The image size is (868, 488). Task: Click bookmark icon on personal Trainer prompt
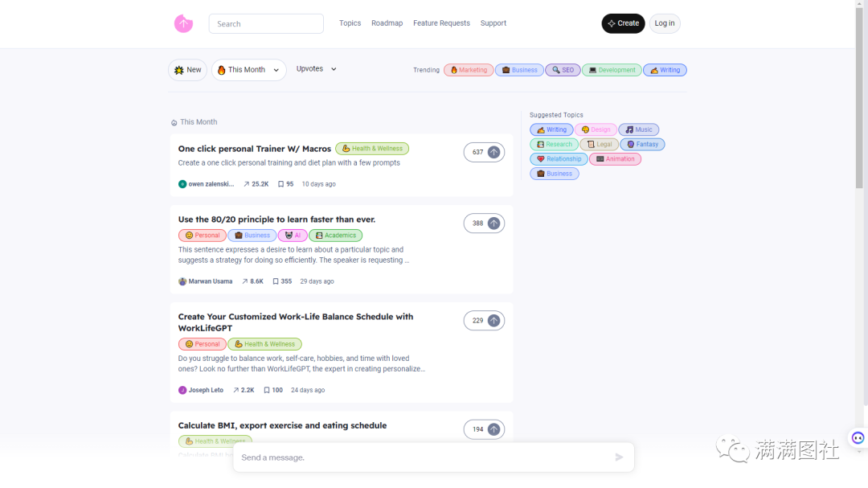[281, 184]
